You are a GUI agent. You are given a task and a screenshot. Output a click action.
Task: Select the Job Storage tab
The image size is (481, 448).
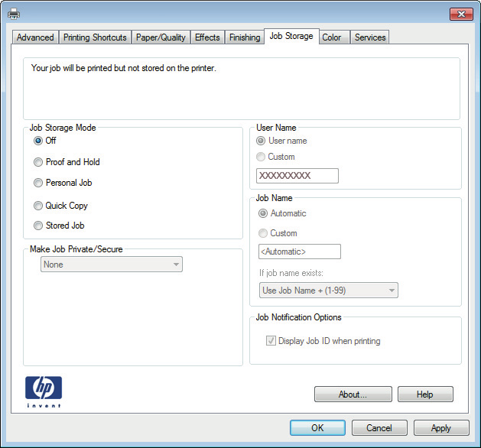(x=291, y=36)
